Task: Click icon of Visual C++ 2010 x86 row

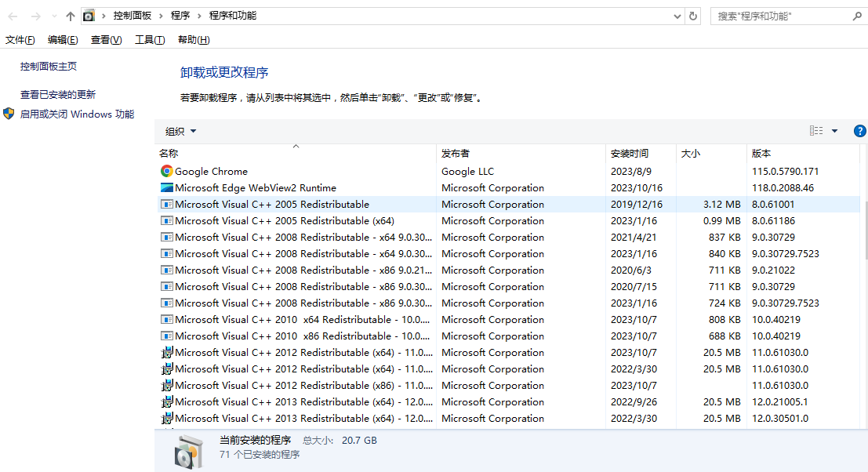Action: pos(167,336)
